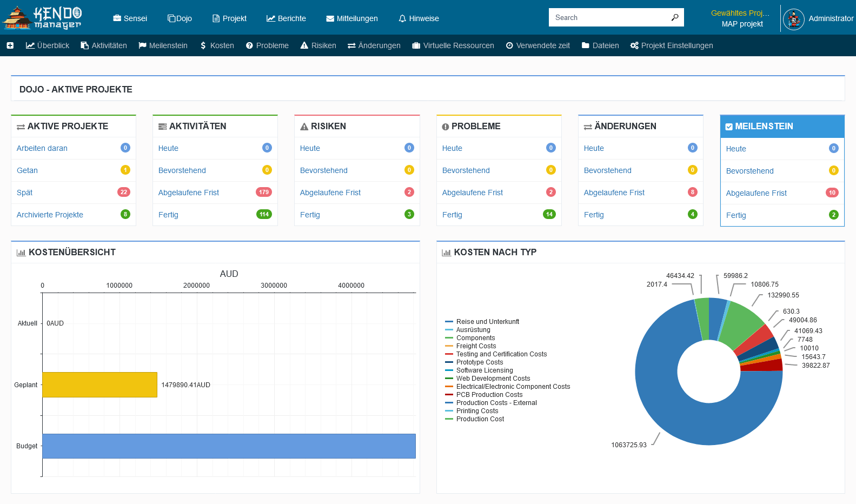Click the DOJO - AKTIVE PROJEKTE heading
This screenshot has width=856, height=504.
[x=76, y=89]
